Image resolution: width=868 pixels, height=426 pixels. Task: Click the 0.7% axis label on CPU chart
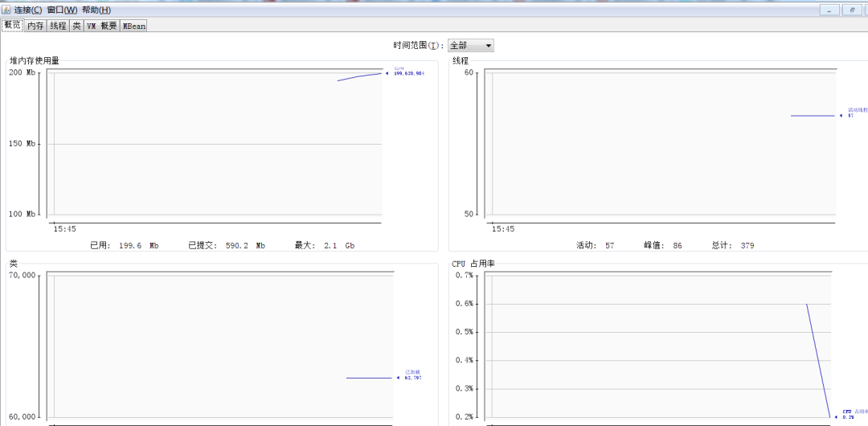[465, 276]
